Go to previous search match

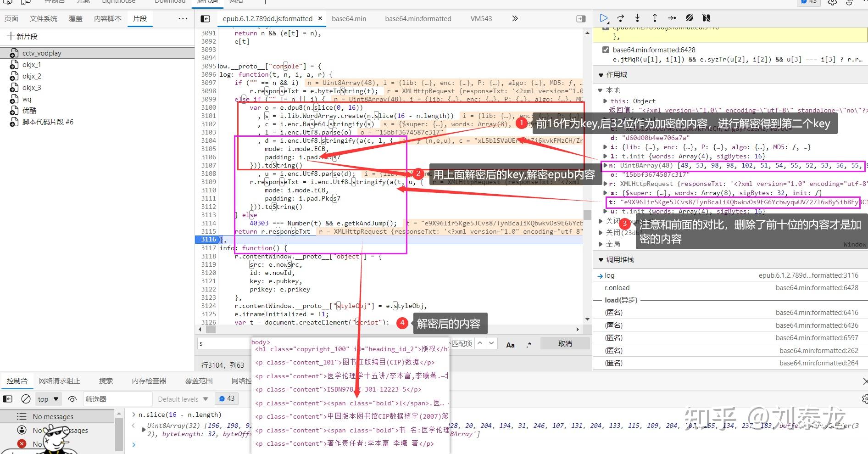pos(480,343)
